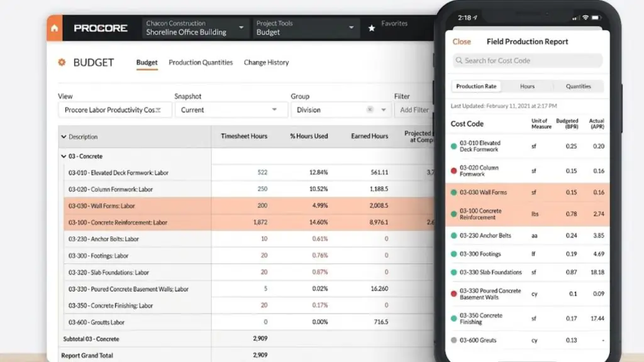Open the Group Division dropdown arrow
This screenshot has width=644, height=362.
pos(383,110)
